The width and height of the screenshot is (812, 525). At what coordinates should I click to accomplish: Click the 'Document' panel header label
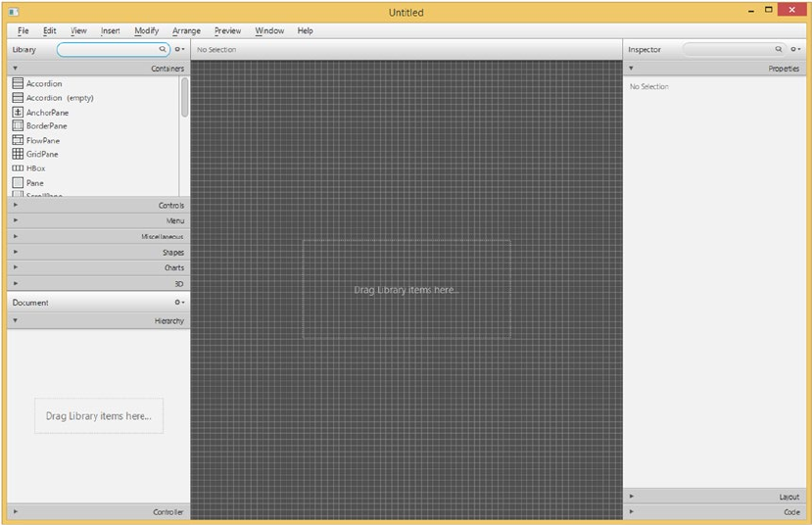tap(30, 303)
